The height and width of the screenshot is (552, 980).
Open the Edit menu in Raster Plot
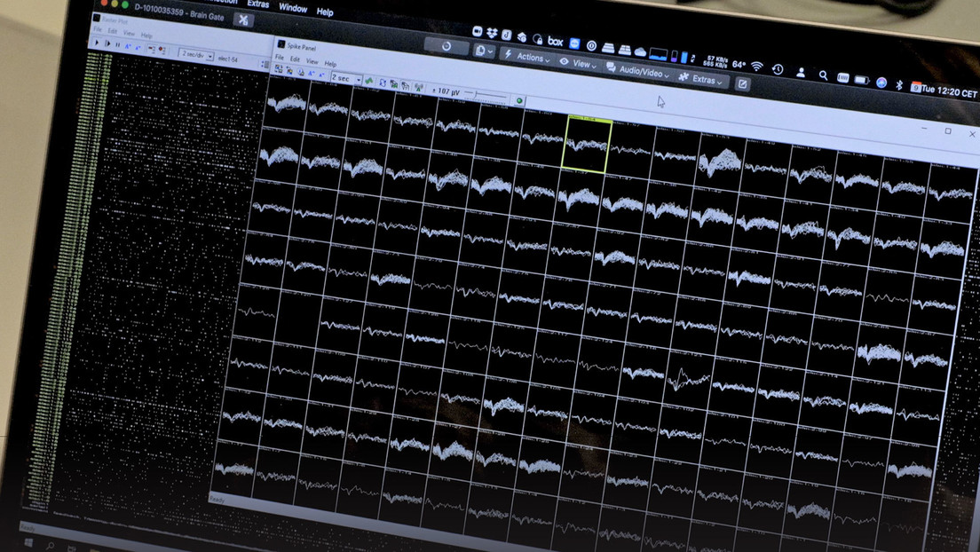click(x=112, y=30)
